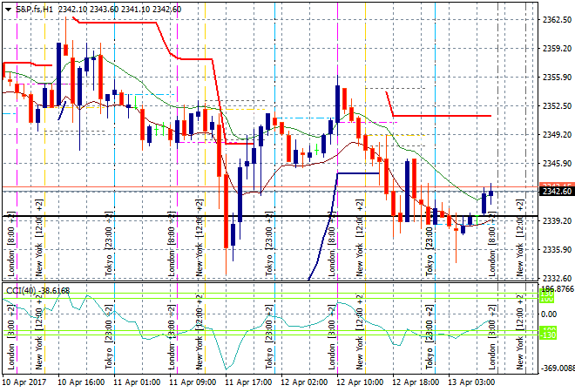Click the 0.00 level on CCI scale
575x392 pixels.
[x=549, y=314]
